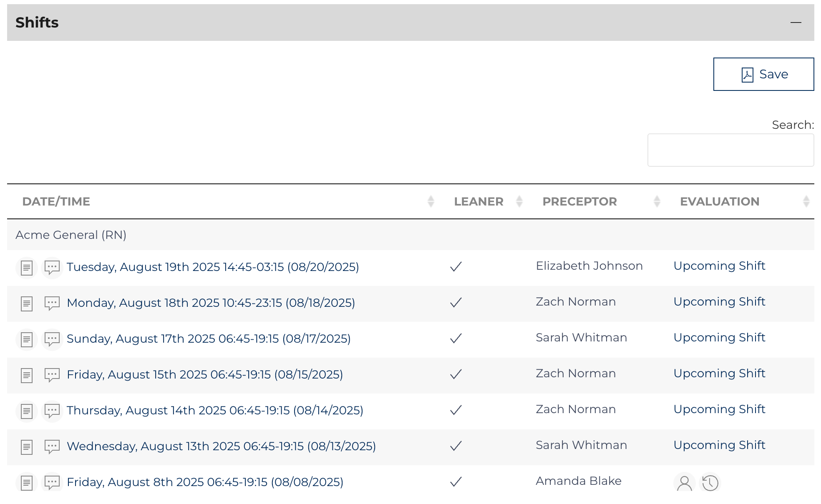
Task: Collapse the Shifts panel with minus icon
Action: (x=796, y=23)
